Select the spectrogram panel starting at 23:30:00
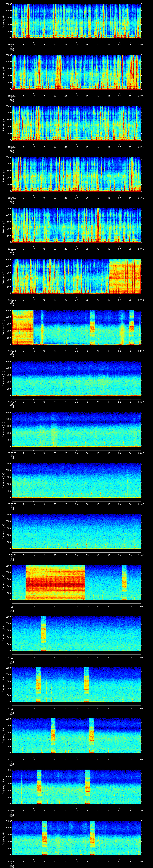The width and height of the screenshot is (153, 868). tap(76, 480)
